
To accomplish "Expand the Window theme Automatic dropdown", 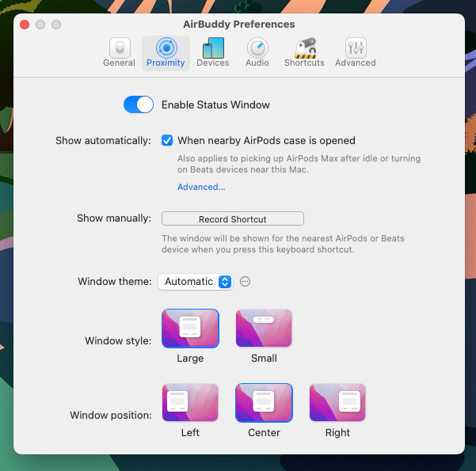I will pos(195,282).
